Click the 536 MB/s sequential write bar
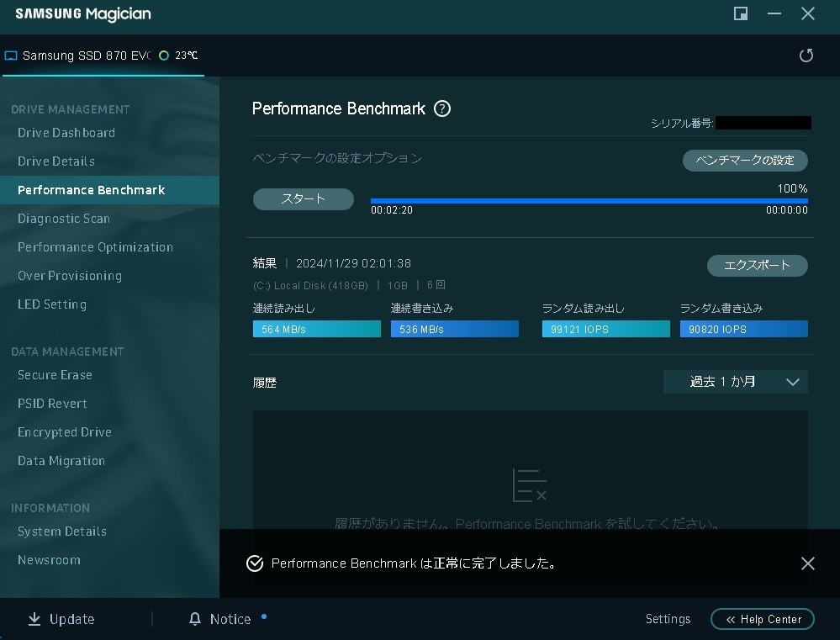The width and height of the screenshot is (840, 640). coord(454,329)
